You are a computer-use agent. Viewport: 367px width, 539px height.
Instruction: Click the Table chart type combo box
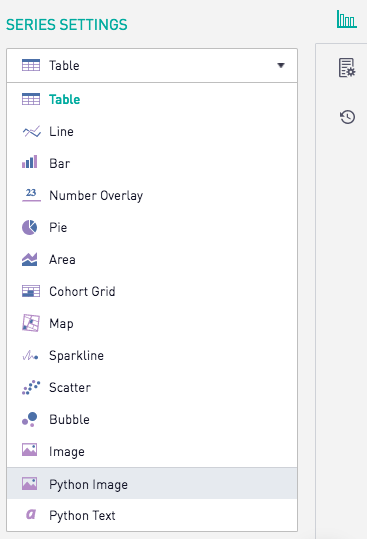pyautogui.click(x=152, y=65)
